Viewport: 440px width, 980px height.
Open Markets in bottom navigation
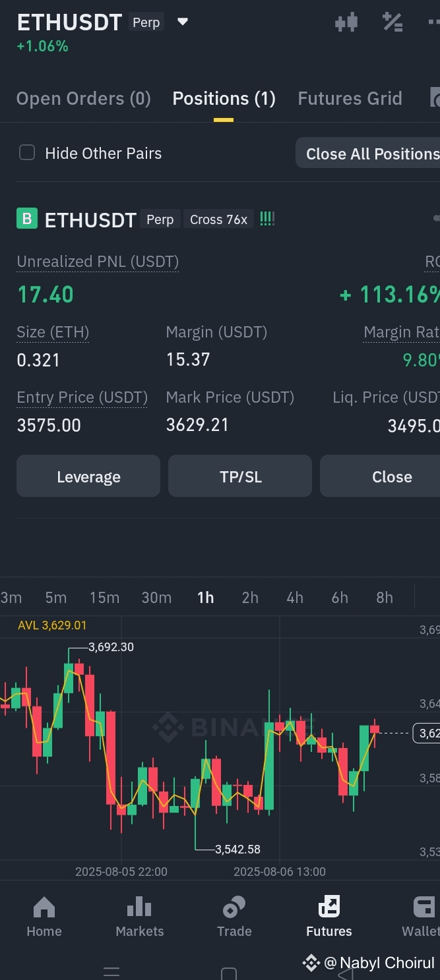[139, 917]
